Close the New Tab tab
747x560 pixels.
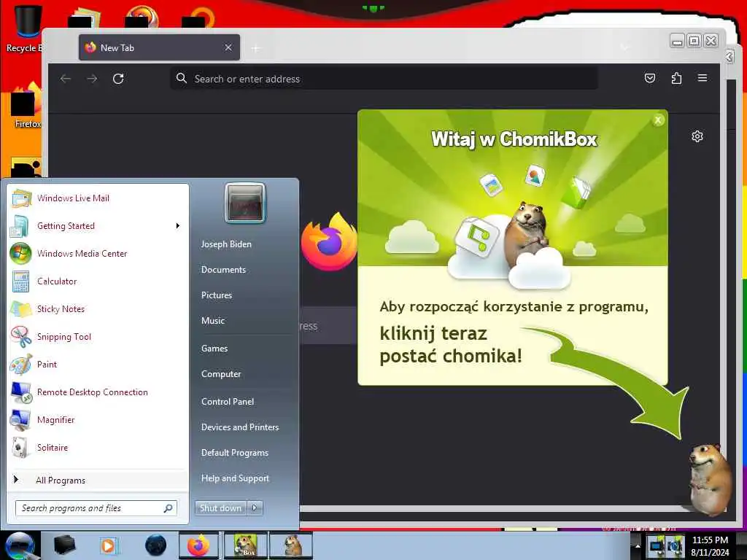click(228, 47)
